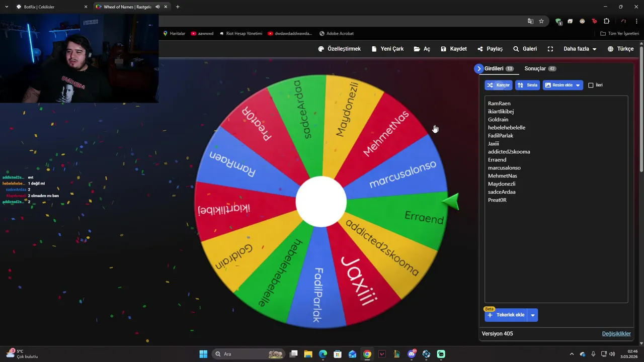This screenshot has height=362, width=644.
Task: Change language from Türkçe
Action: pyautogui.click(x=621, y=49)
